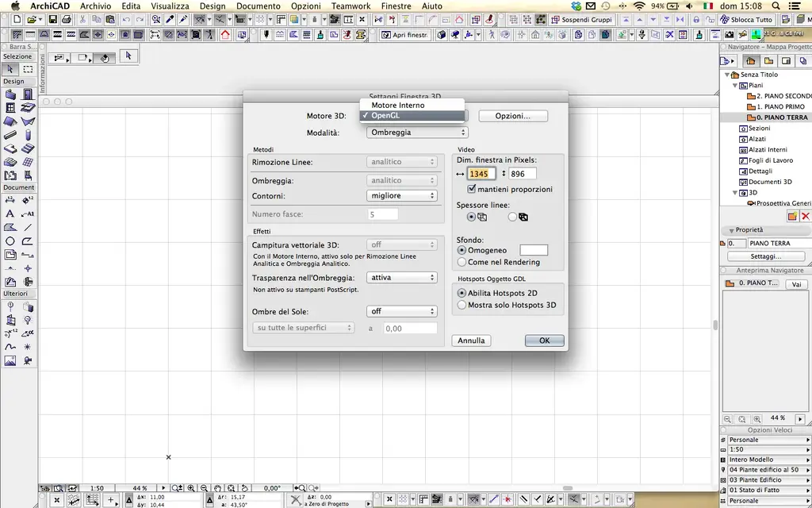Select the Text tool in Documento section
Image resolution: width=812 pixels, height=508 pixels.
point(9,214)
